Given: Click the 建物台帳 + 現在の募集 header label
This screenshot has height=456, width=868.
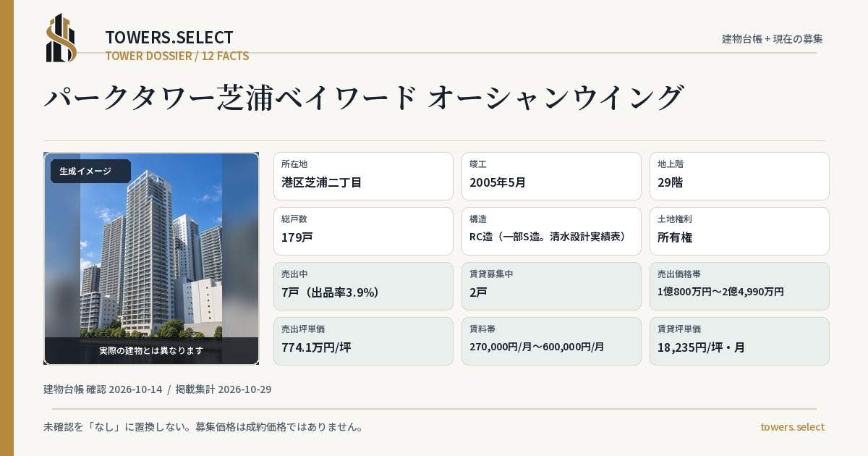Looking at the screenshot, I should (x=773, y=38).
